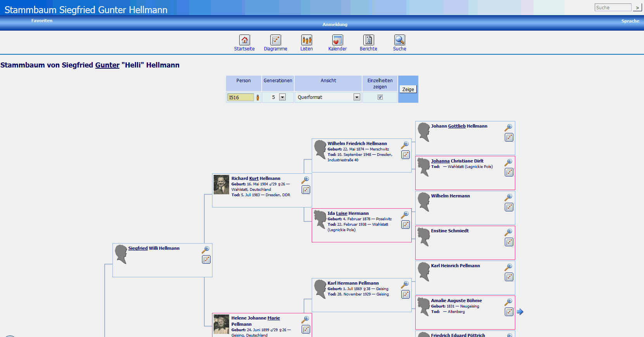
Task: Open the Favoriten menu
Action: pos(42,21)
